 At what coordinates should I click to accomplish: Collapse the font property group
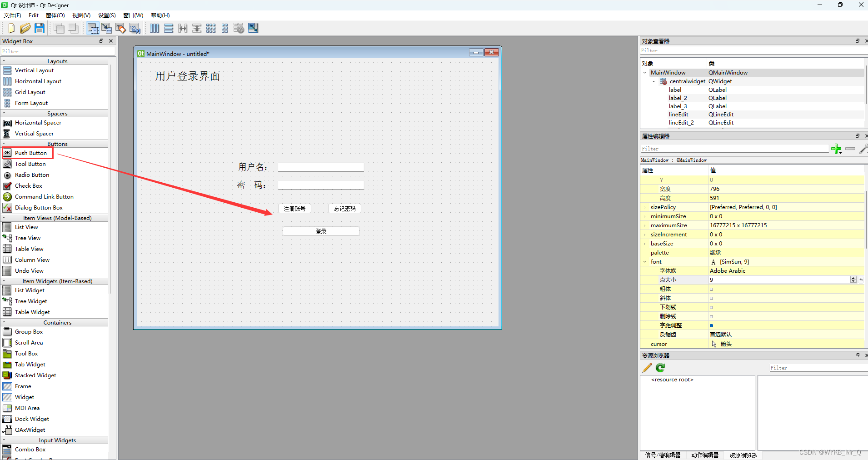(645, 262)
